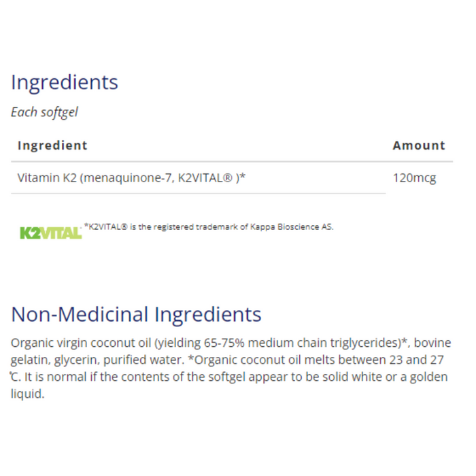476x476 pixels.
Task: Click the green K2VITAL logo
Action: click(50, 233)
